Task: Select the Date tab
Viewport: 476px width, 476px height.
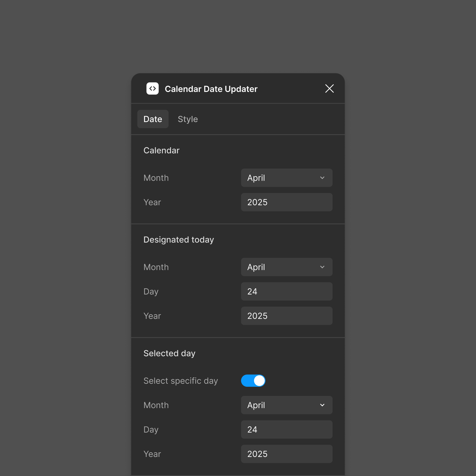Action: [153, 119]
